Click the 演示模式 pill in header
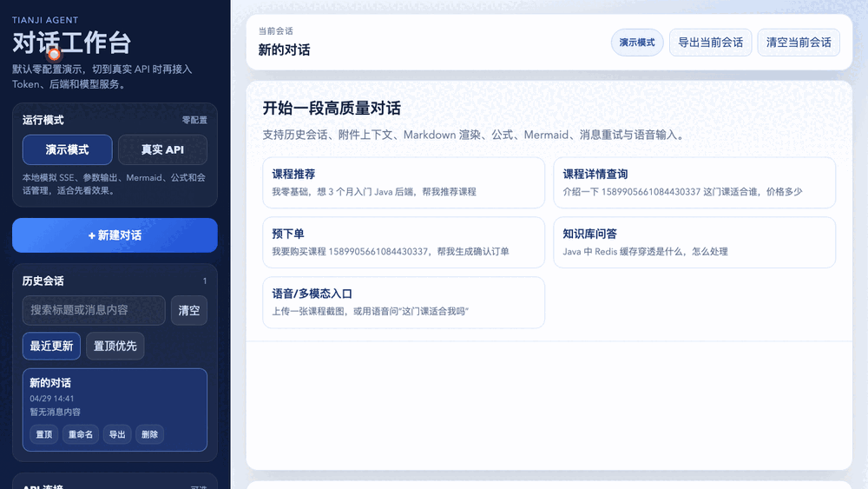 coord(637,43)
